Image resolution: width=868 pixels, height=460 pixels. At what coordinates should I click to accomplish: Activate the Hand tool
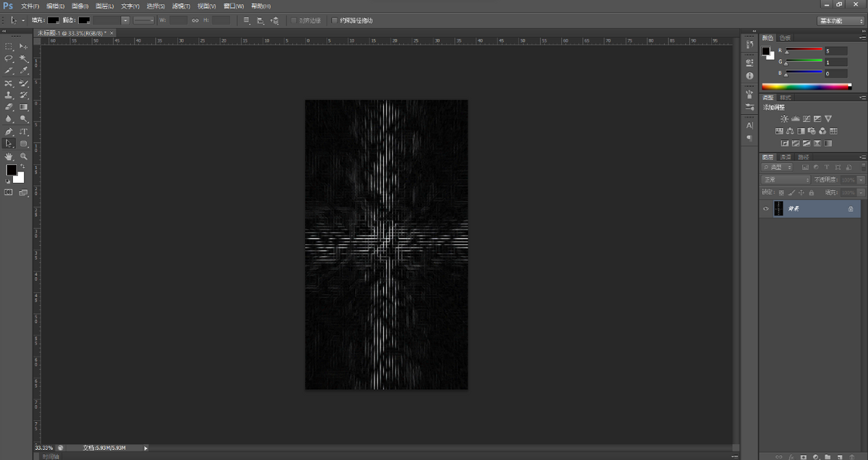coord(9,156)
